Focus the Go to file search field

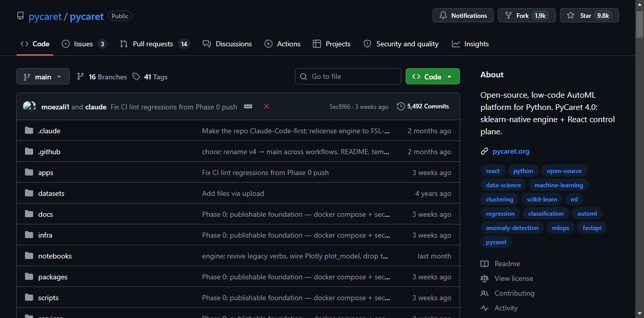[x=348, y=76]
